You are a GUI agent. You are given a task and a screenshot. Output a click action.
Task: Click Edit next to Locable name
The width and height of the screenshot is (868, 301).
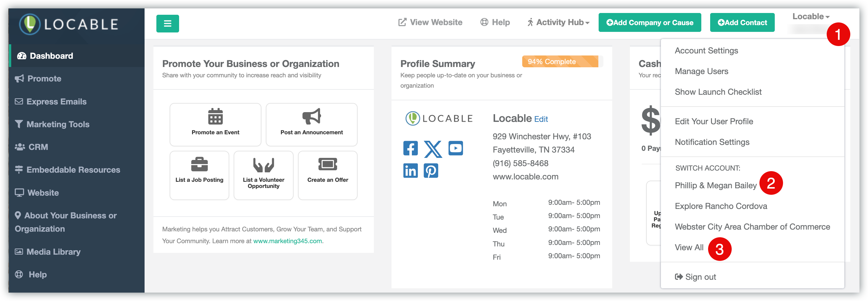pyautogui.click(x=541, y=119)
